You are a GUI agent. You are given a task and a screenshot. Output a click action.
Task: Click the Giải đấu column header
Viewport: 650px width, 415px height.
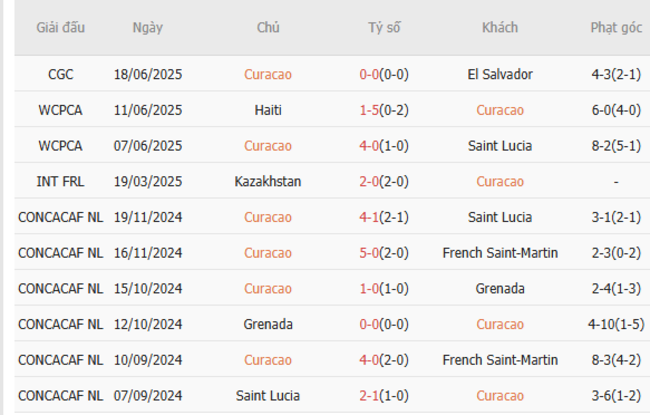[59, 28]
